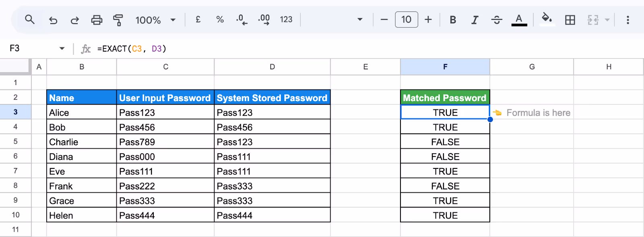Format as percent

tap(220, 19)
